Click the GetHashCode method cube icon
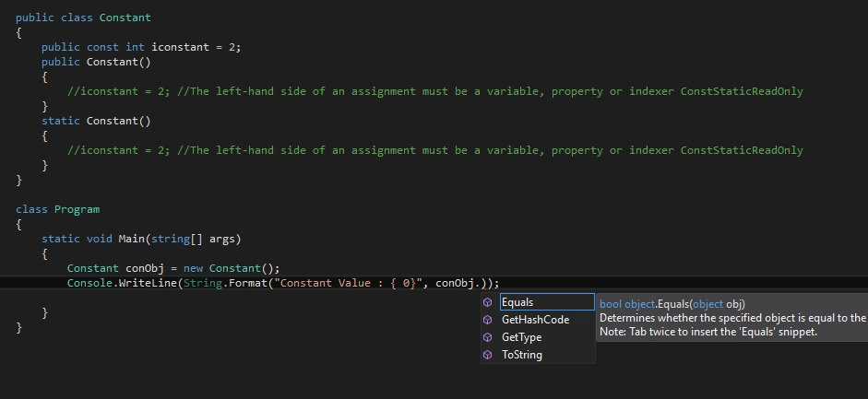868x399 pixels. click(488, 320)
